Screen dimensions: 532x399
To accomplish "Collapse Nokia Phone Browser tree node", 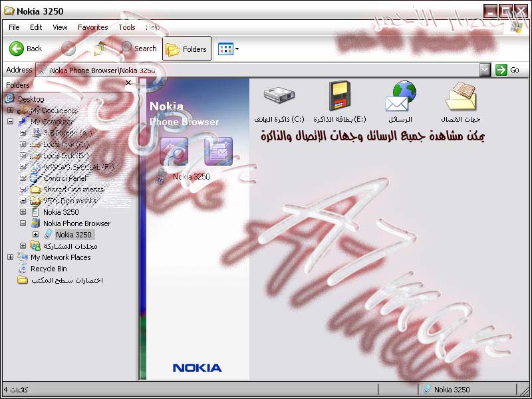I will [23, 223].
